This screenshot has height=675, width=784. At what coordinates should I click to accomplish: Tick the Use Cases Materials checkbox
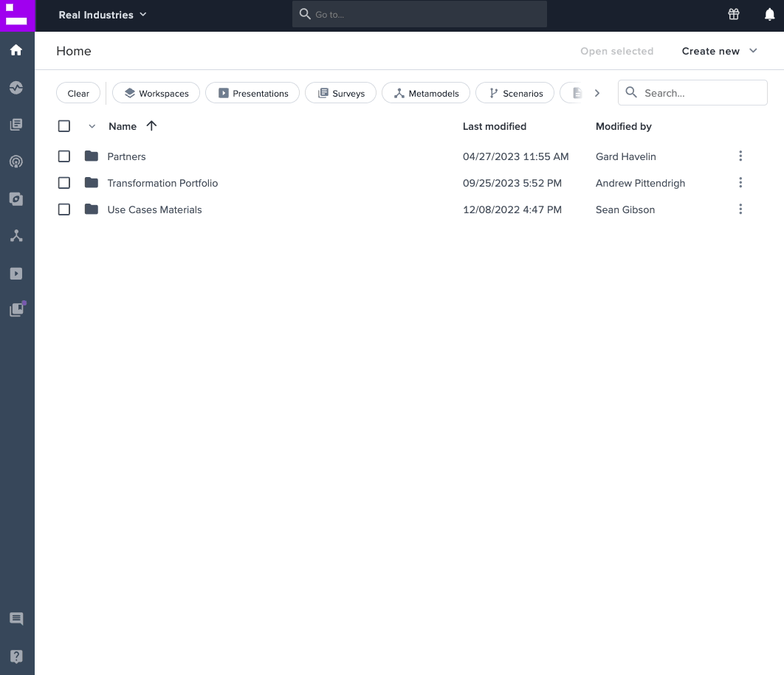pos(64,210)
